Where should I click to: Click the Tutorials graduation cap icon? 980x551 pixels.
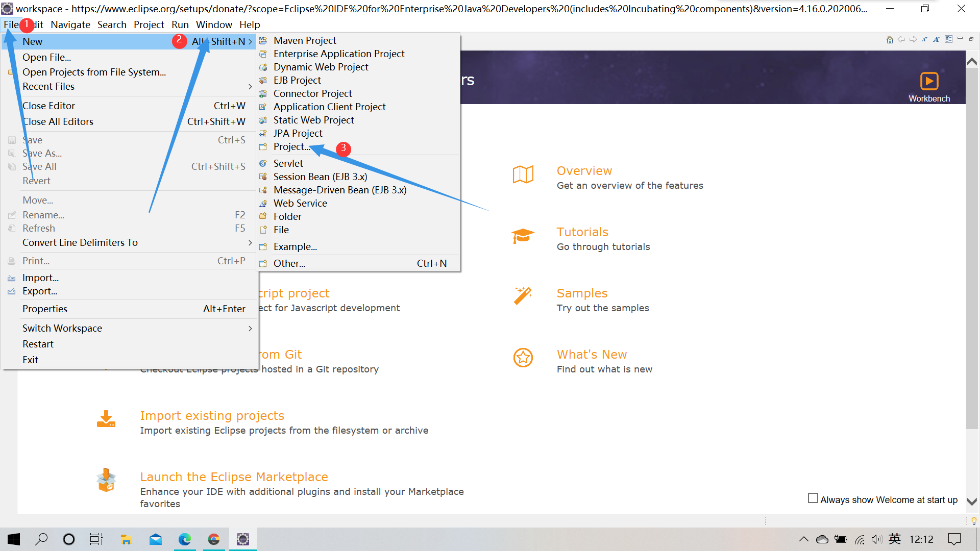523,236
